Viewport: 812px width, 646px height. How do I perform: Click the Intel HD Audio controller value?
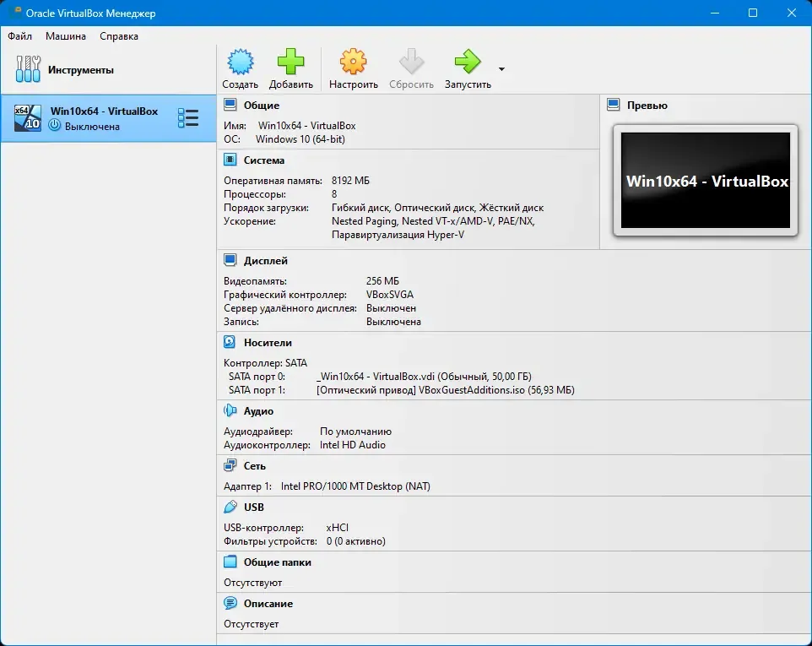[353, 444]
